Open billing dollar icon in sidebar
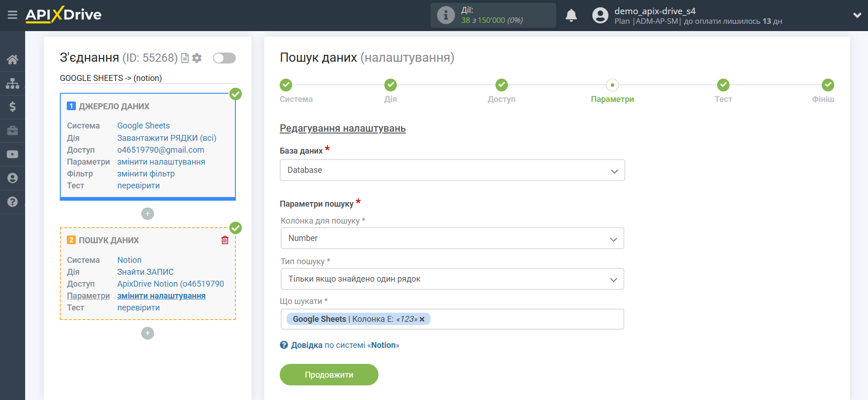 (x=12, y=107)
